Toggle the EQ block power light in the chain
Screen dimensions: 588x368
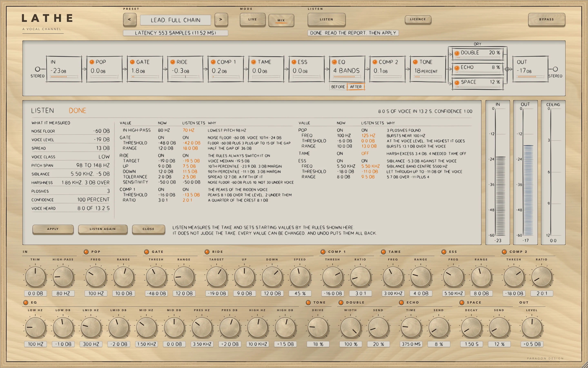pos(334,62)
